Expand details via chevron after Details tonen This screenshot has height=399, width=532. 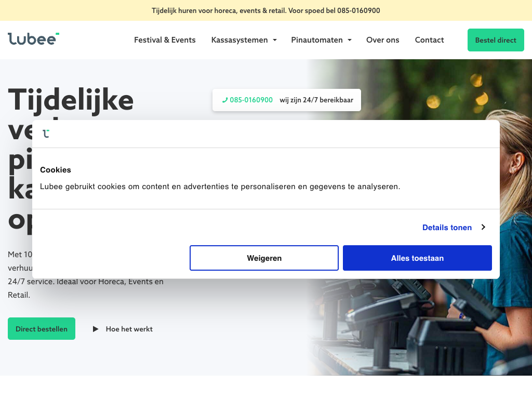pyautogui.click(x=483, y=227)
